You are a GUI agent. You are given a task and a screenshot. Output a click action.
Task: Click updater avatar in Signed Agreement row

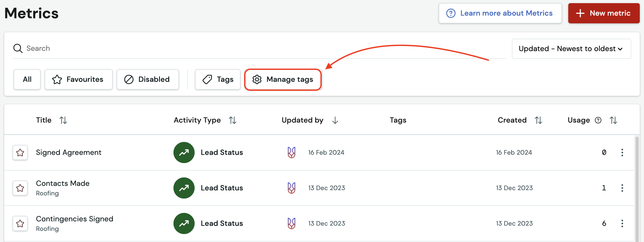(x=292, y=153)
